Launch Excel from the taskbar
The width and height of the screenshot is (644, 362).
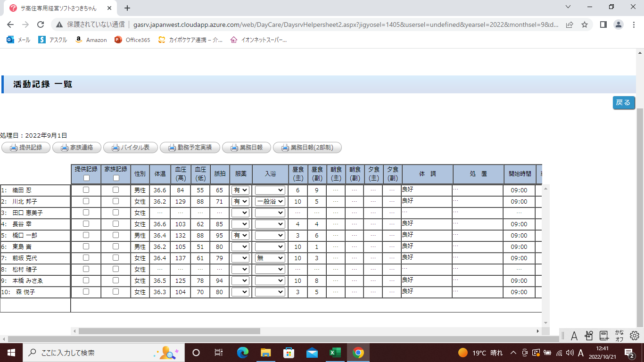335,353
